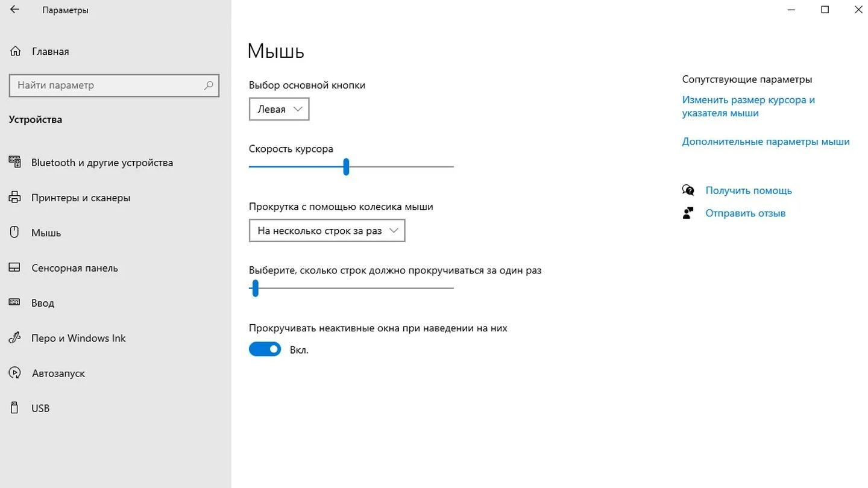This screenshot has width=868, height=488.
Task: Click the touchpad icon beside Сенсорная панель
Action: [15, 267]
